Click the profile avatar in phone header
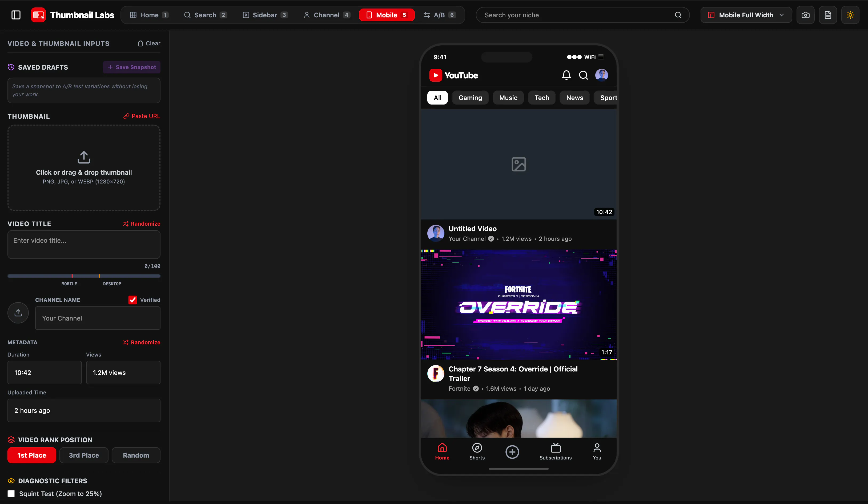Screen dimensions: 868x504 [x=601, y=75]
